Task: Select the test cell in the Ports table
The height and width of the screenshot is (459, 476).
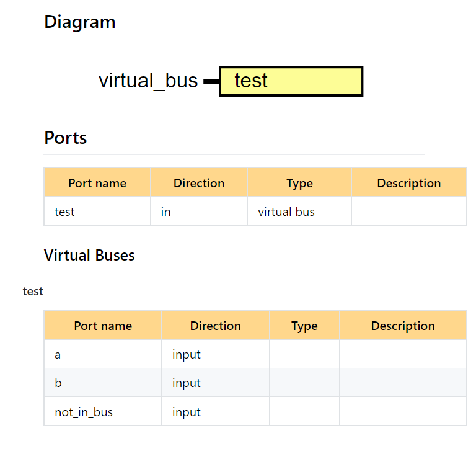Action: [97, 212]
